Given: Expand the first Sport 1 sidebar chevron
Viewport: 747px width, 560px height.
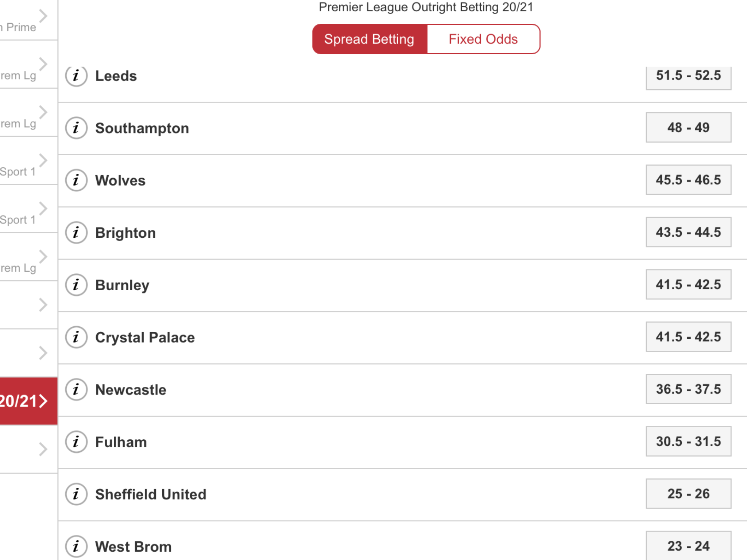Looking at the screenshot, I should coord(43,160).
